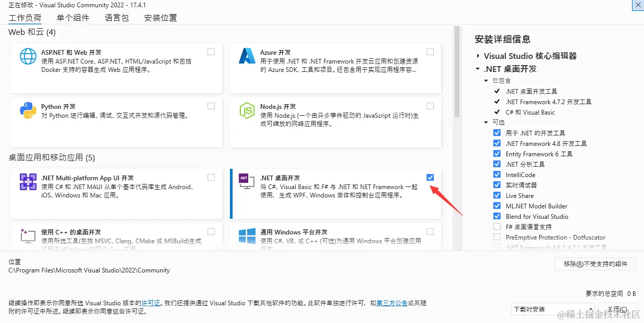644x323 pixels.
Task: Uncheck Entity Framework 6 工具 component
Action: 497,154
